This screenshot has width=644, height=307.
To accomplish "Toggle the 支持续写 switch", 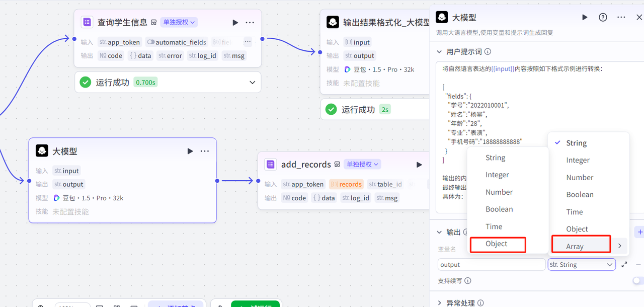I will coord(637,280).
